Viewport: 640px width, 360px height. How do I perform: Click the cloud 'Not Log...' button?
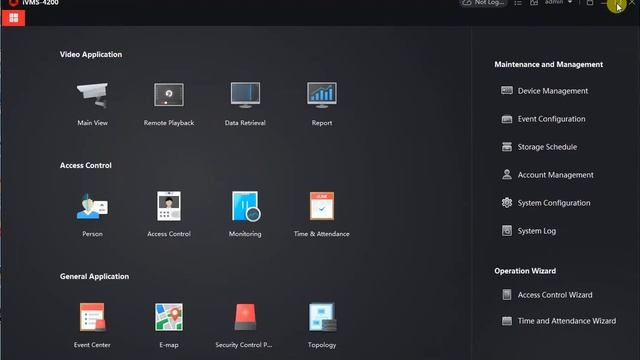tap(484, 3)
